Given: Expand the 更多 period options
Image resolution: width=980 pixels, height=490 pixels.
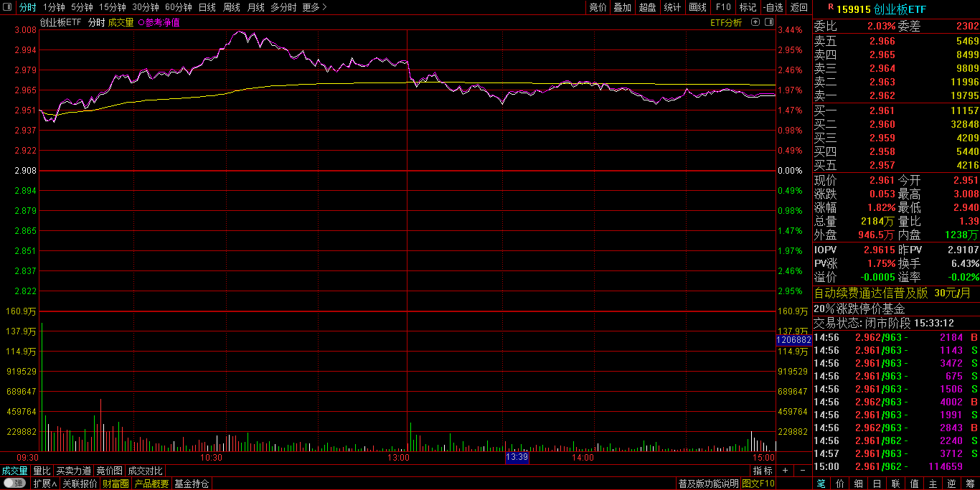Looking at the screenshot, I should coord(314,7).
